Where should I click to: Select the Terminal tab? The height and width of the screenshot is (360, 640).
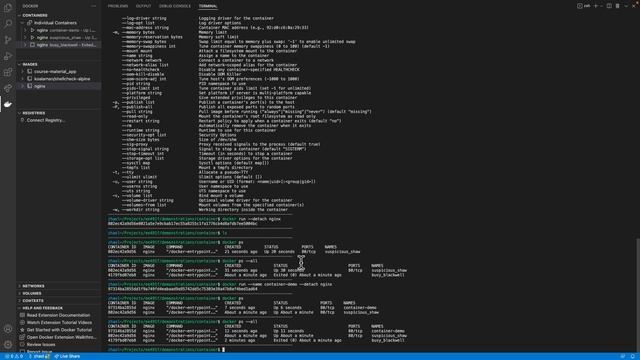208,6
